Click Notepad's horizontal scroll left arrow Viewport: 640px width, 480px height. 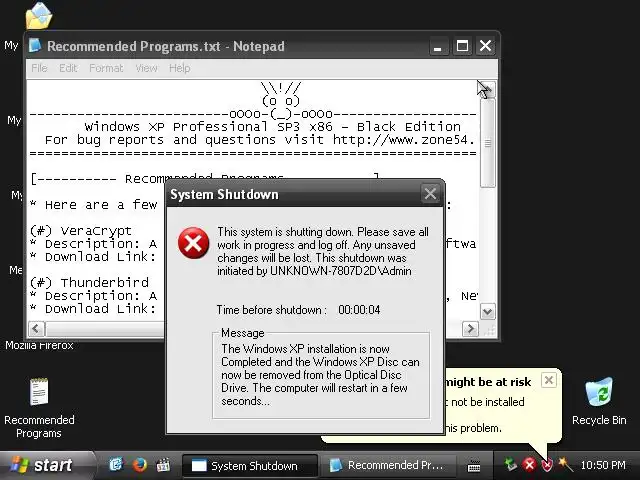coord(36,329)
